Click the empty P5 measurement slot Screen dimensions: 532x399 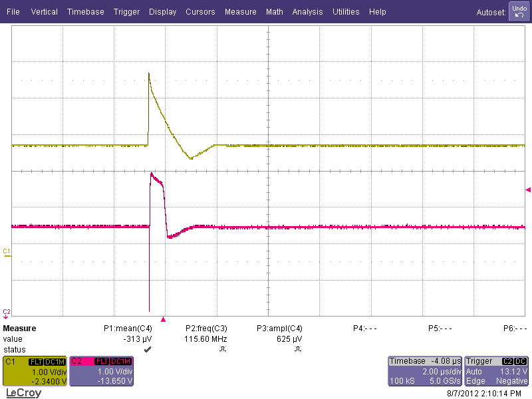[x=440, y=329]
